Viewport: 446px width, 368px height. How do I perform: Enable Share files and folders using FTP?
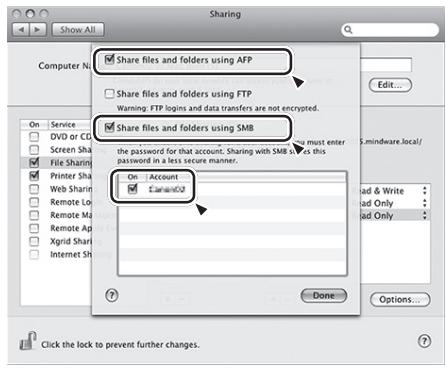pos(109,94)
